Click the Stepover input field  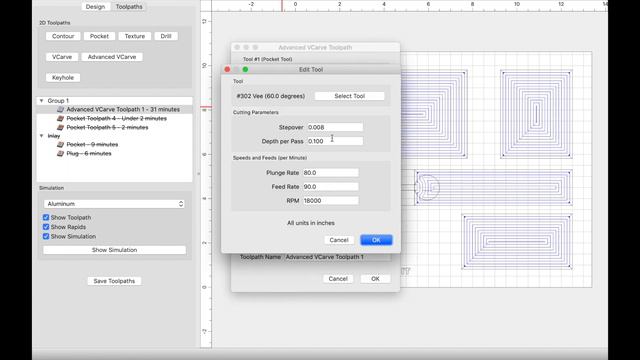click(335, 127)
